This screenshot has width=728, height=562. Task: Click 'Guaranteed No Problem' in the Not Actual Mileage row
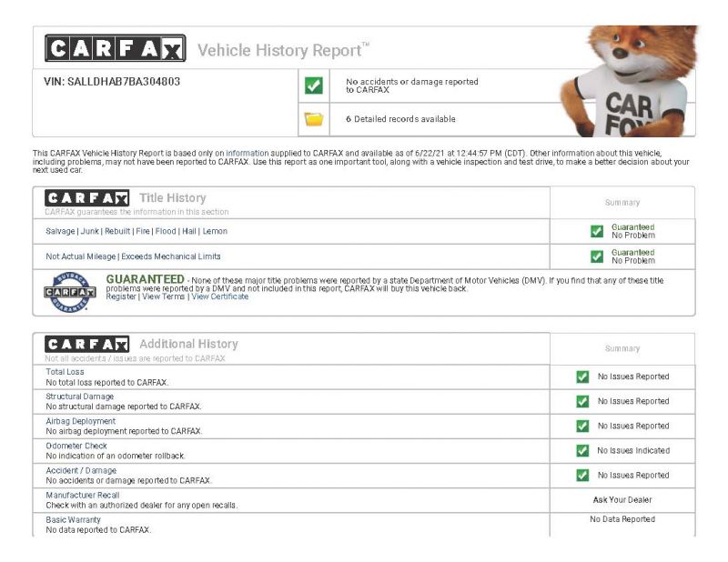pyautogui.click(x=632, y=256)
